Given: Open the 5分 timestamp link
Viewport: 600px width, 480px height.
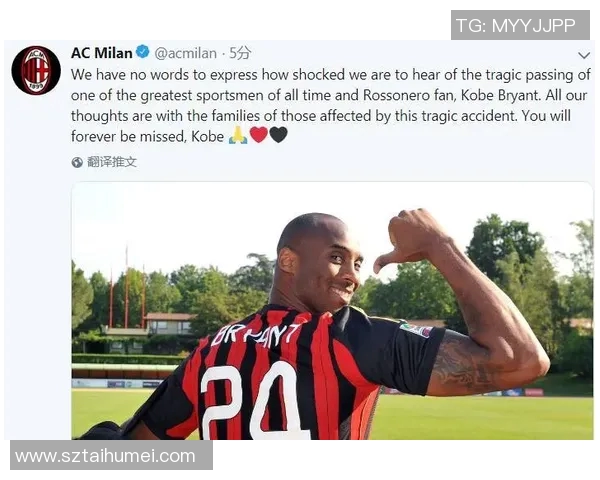Looking at the screenshot, I should coord(240,53).
